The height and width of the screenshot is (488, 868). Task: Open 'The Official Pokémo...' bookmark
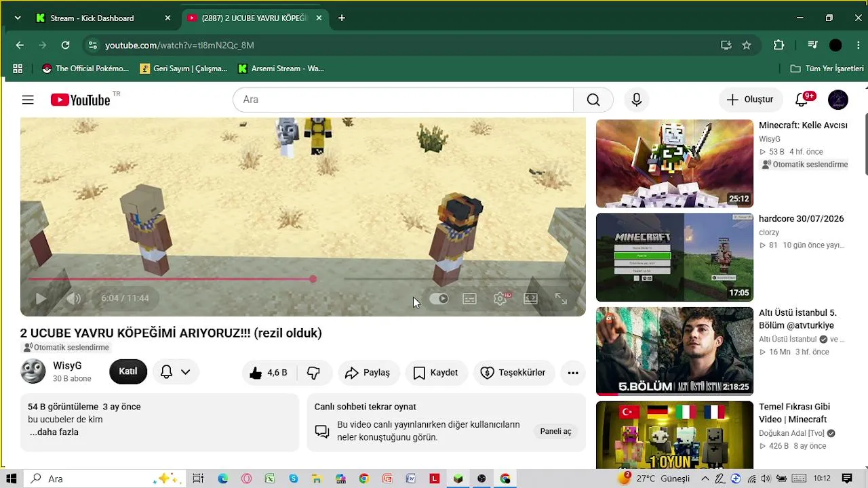85,68
